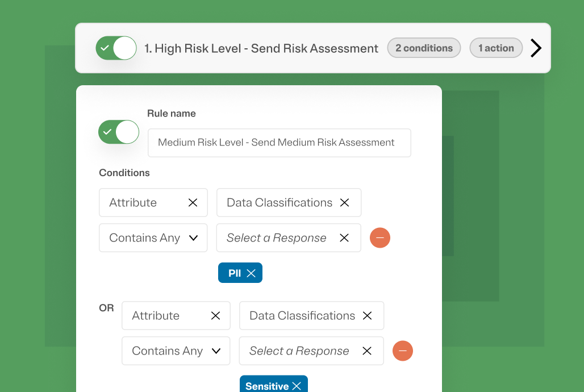Image resolution: width=584 pixels, height=392 pixels.
Task: Clear the second Attribute condition field
Action: tap(215, 315)
